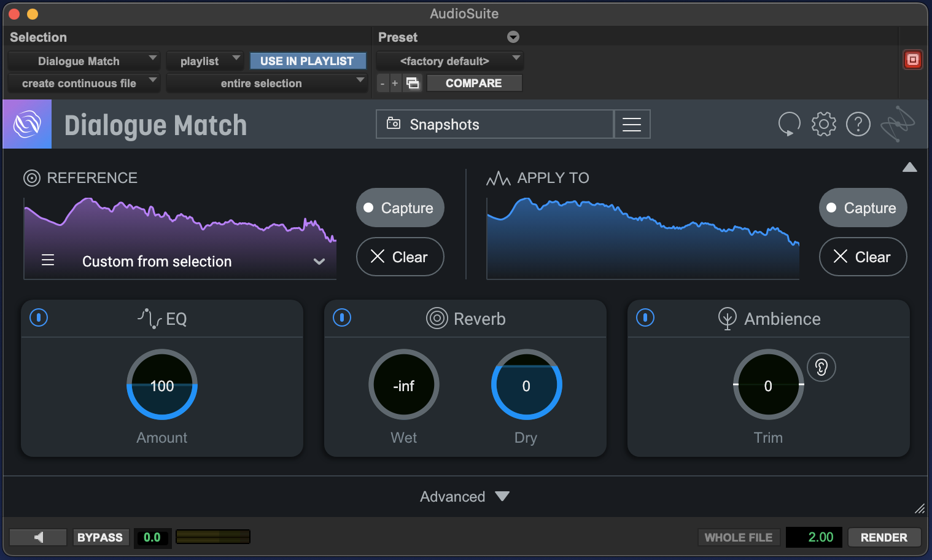Toggle the Ambience module power button
The image size is (932, 560).
(645, 317)
